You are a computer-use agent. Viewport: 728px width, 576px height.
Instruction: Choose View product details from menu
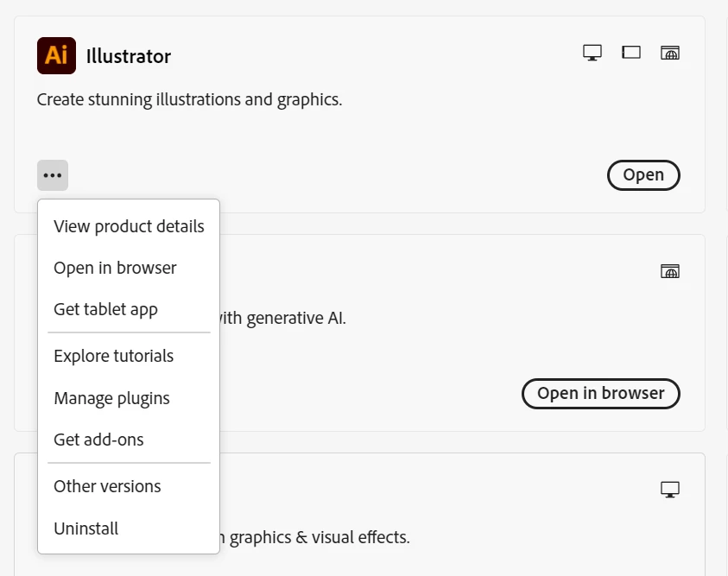(129, 226)
